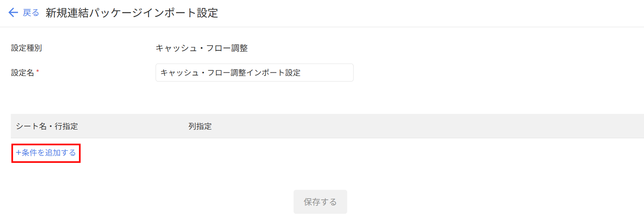644x221 pixels.
Task: Click the 設定名 field label
Action: click(22, 73)
